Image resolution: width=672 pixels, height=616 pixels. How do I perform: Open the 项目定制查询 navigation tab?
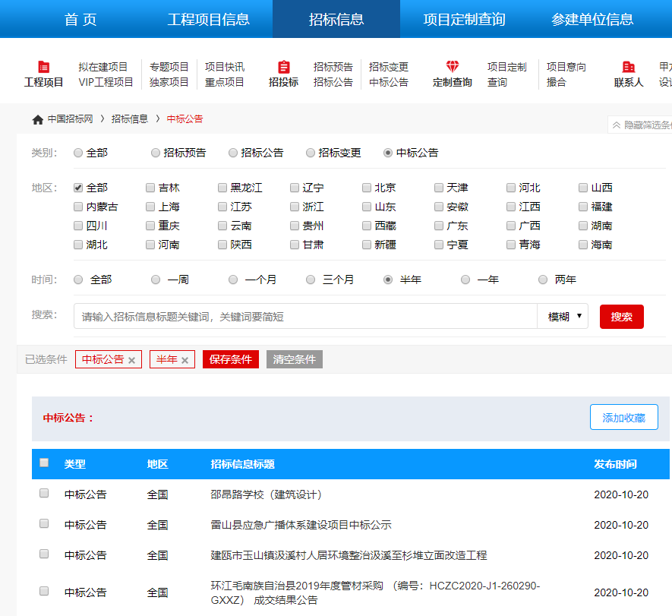click(464, 19)
